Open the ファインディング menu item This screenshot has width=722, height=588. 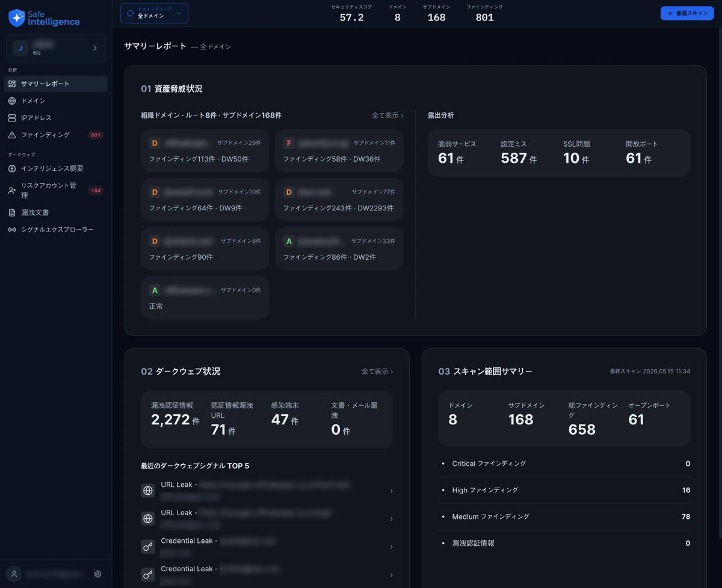pyautogui.click(x=56, y=135)
